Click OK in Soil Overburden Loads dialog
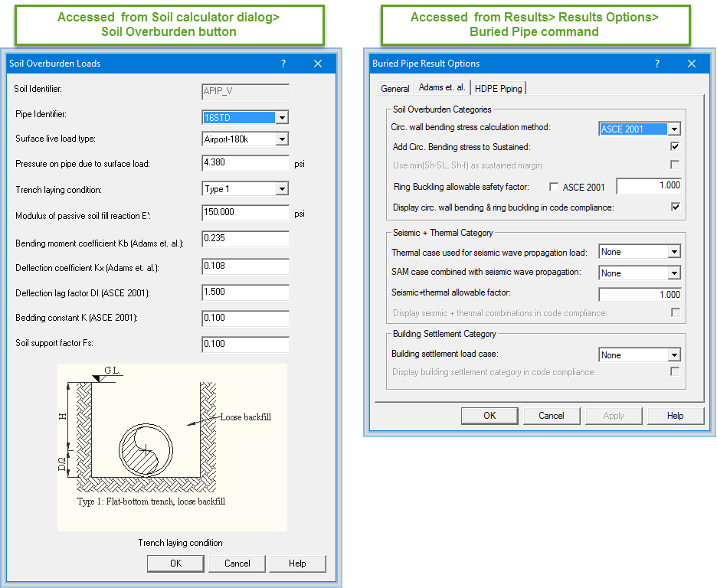Screen dimensions: 717x588 click(x=175, y=563)
